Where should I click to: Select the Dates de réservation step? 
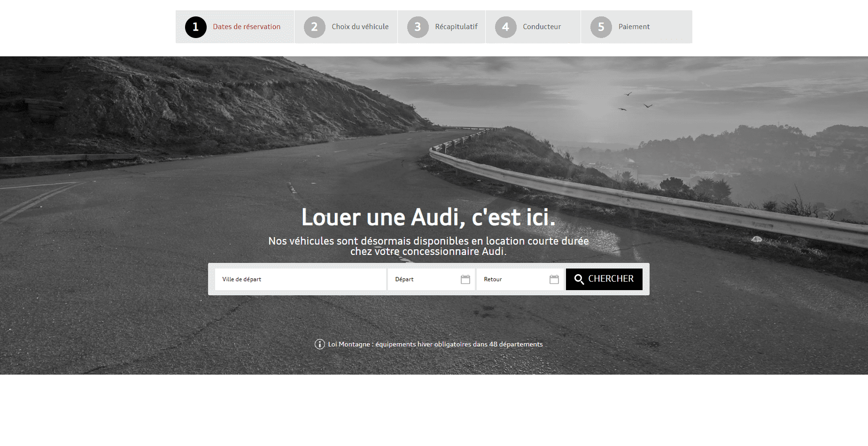(235, 27)
